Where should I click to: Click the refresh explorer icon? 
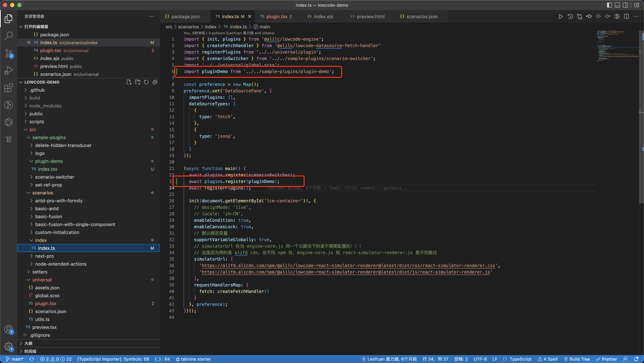pyautogui.click(x=146, y=82)
